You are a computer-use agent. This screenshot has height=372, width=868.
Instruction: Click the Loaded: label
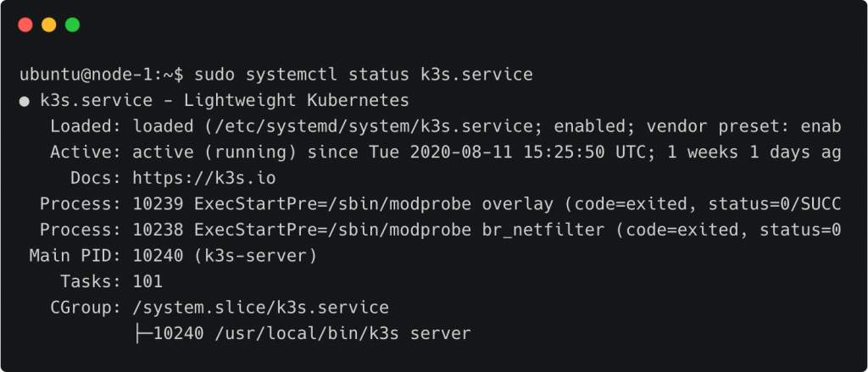[86, 126]
